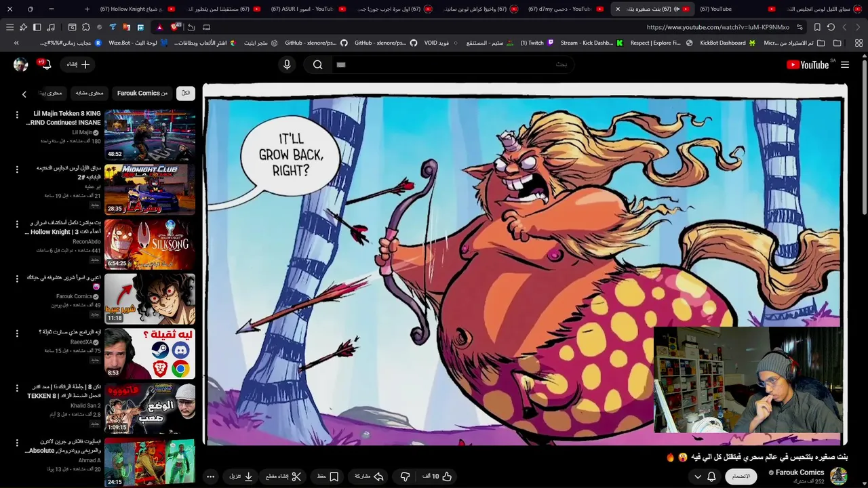Open options for the Ahmad A video

[17, 443]
